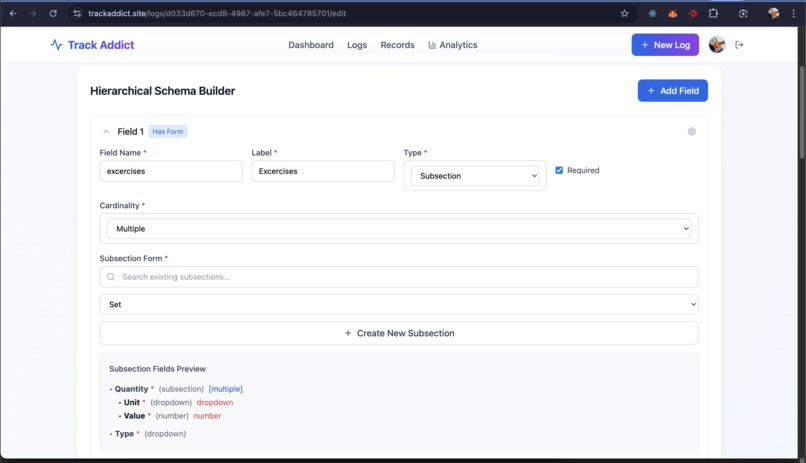Click the logout icon in header
Image resolution: width=806 pixels, height=463 pixels.
coord(739,45)
